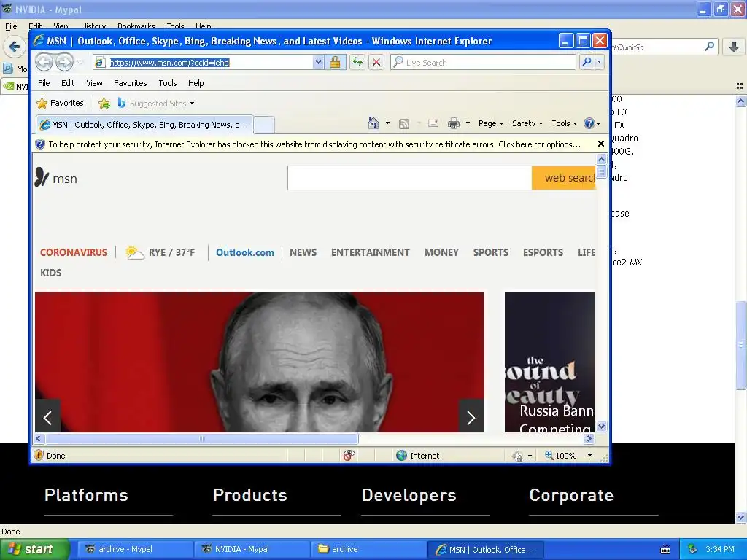This screenshot has height=560, width=747.
Task: Click the Live Search input box
Action: [483, 62]
